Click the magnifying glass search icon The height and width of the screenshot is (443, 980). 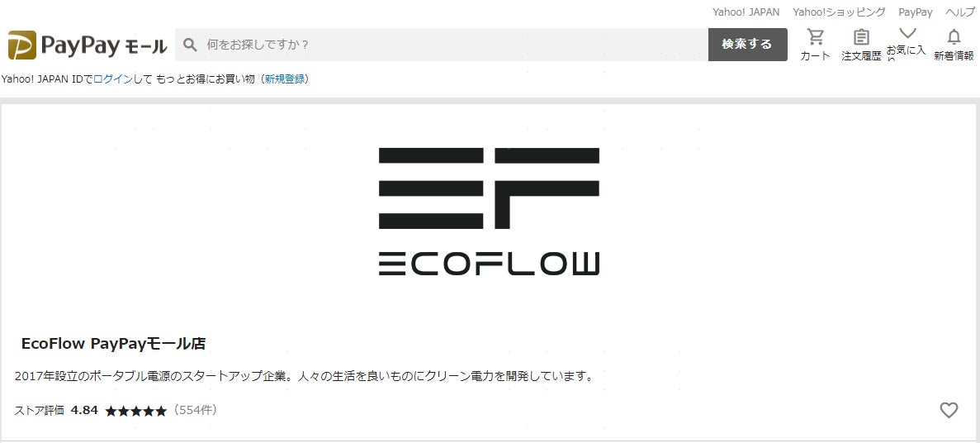point(190,45)
